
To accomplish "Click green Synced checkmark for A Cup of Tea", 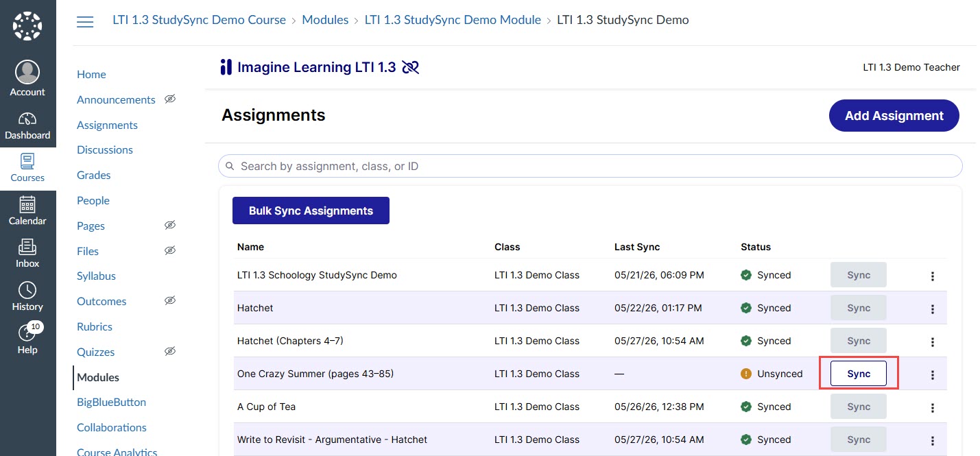I will point(746,407).
